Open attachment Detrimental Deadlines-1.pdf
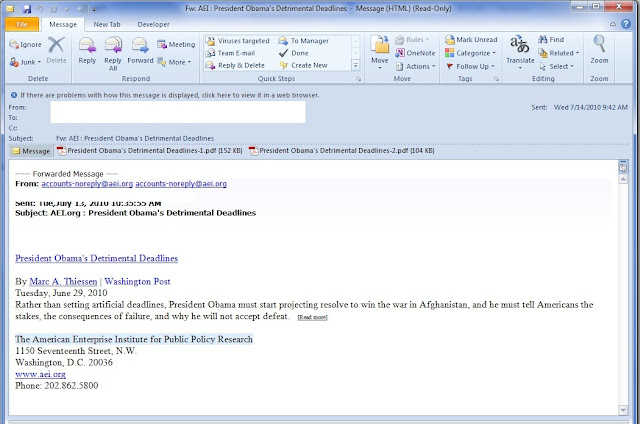640x424 pixels. click(150, 151)
